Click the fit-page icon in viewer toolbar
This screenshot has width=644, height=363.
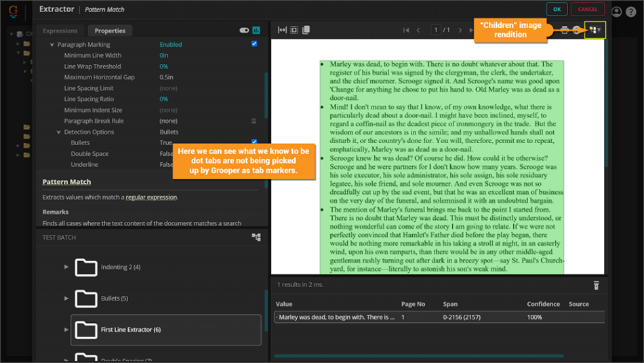pos(294,30)
